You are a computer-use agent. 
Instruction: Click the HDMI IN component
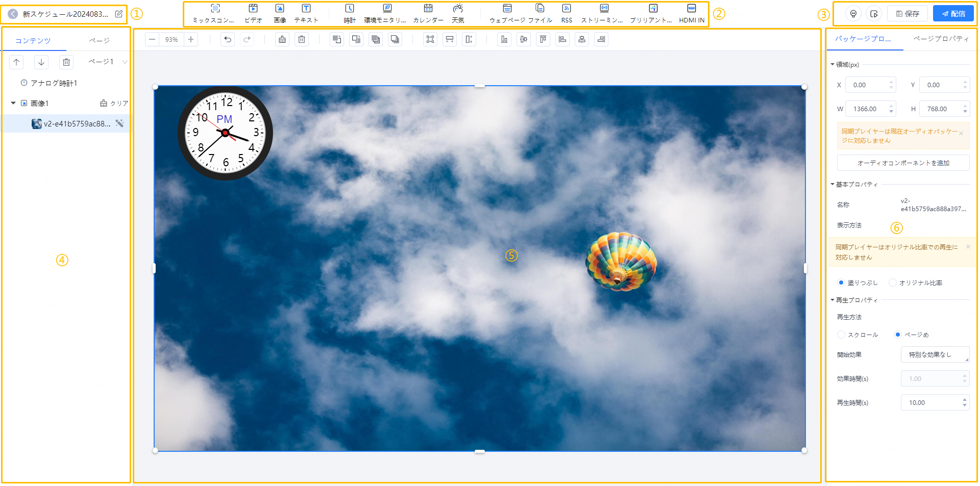691,13
